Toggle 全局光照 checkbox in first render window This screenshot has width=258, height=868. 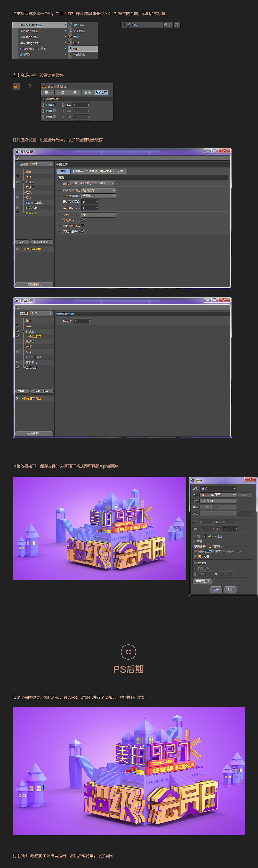18,213
